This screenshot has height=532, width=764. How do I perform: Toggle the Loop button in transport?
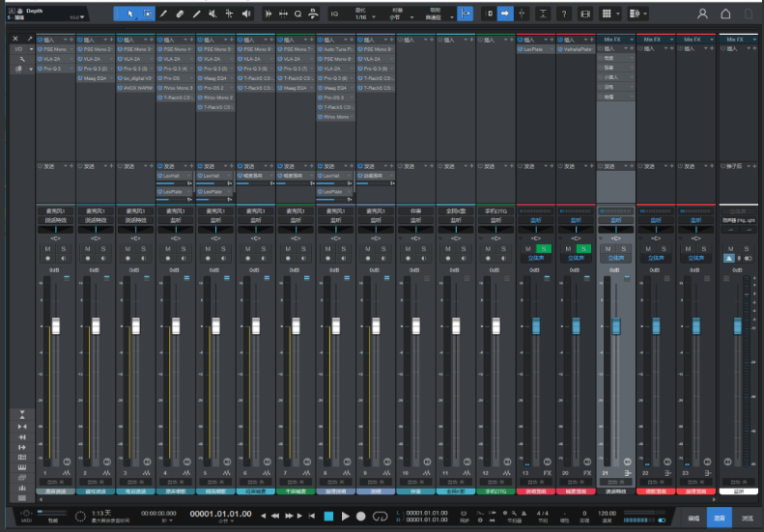tap(380, 516)
